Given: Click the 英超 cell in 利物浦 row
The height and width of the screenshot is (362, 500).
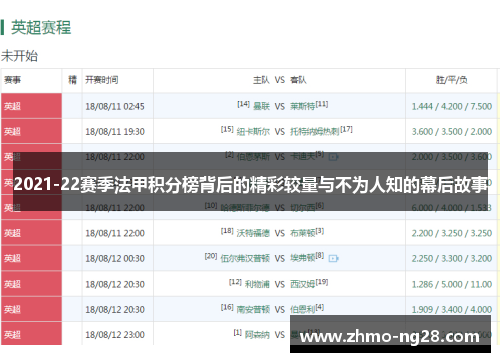Looking at the screenshot, I should click(31, 284).
